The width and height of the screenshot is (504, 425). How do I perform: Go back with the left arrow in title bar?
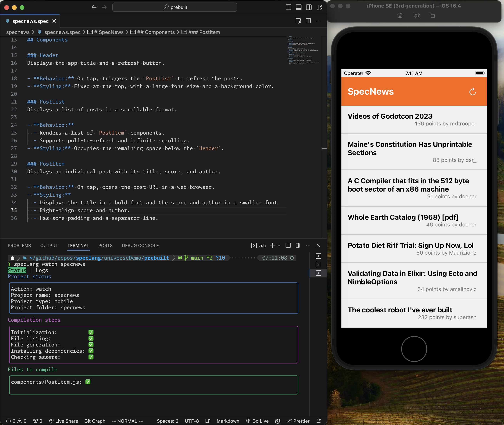(x=94, y=7)
